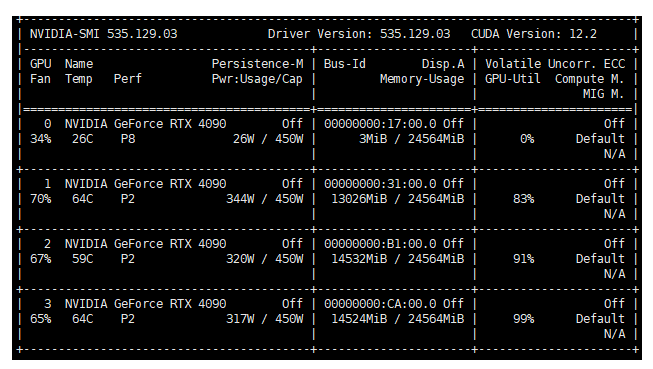Image resolution: width=653 pixels, height=369 pixels.
Task: Click fan speed 34%
Action: (40, 139)
